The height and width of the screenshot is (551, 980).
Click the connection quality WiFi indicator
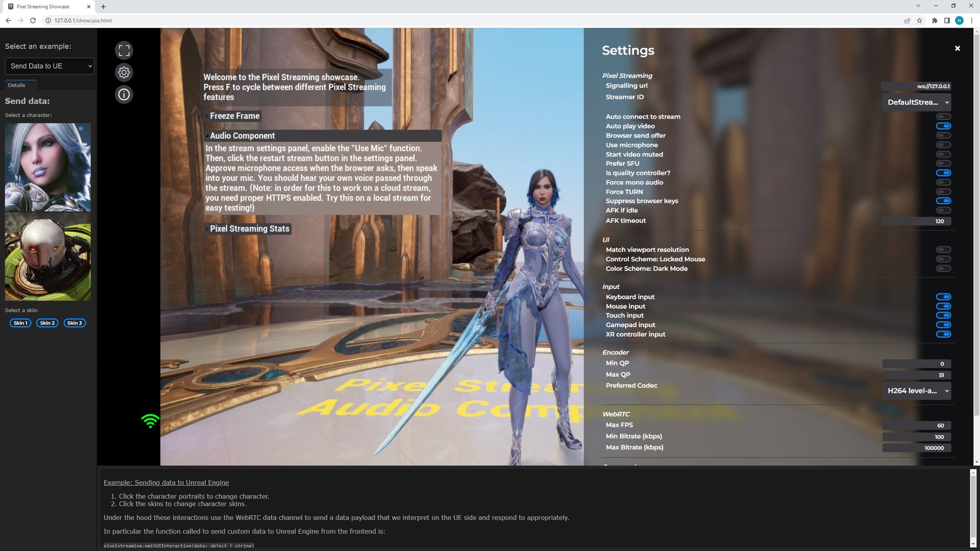(150, 420)
